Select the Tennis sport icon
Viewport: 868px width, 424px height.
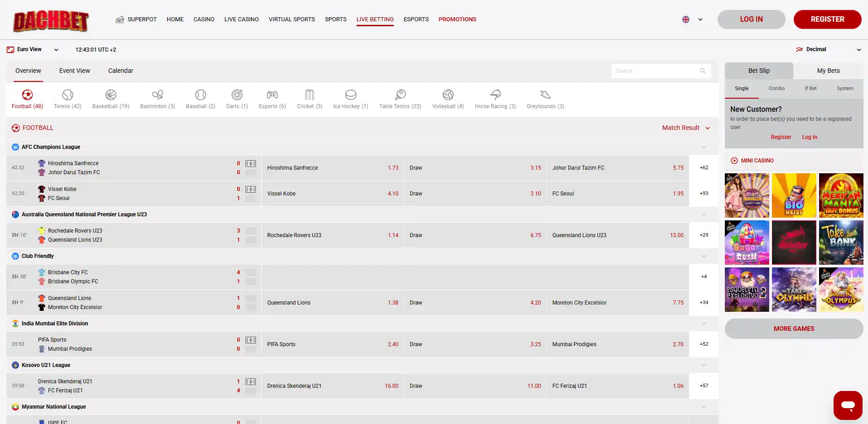68,95
